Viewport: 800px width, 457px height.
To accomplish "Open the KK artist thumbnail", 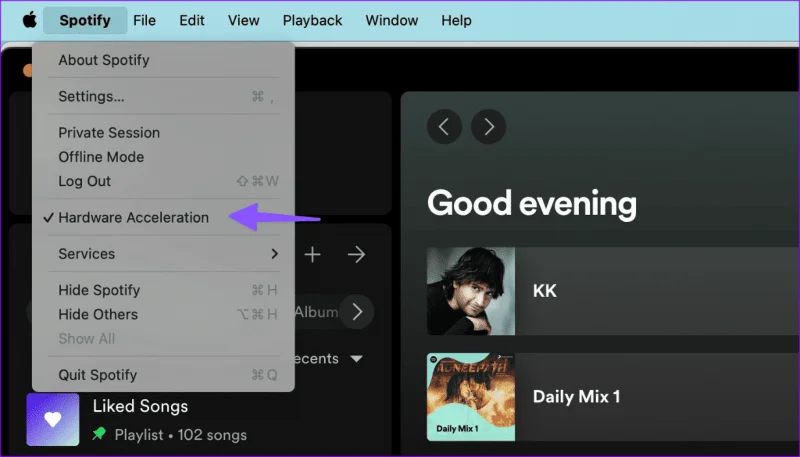I will pos(471,291).
